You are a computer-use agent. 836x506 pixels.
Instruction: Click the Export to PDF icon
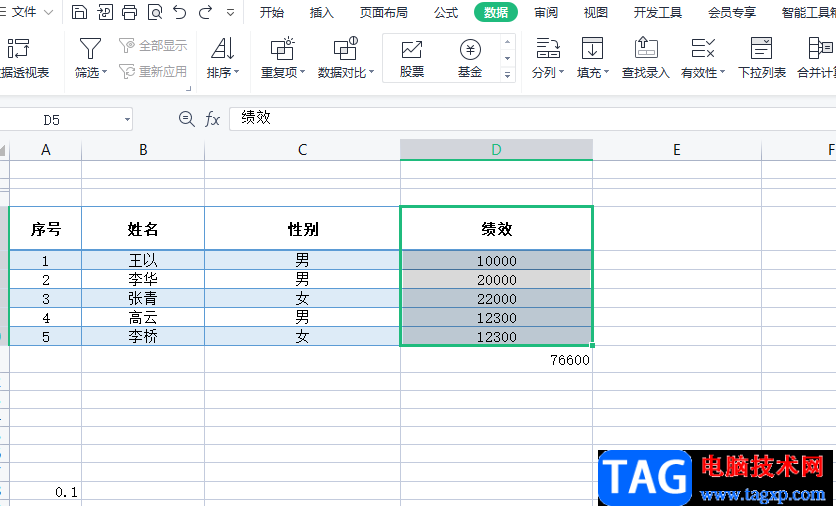[105, 12]
